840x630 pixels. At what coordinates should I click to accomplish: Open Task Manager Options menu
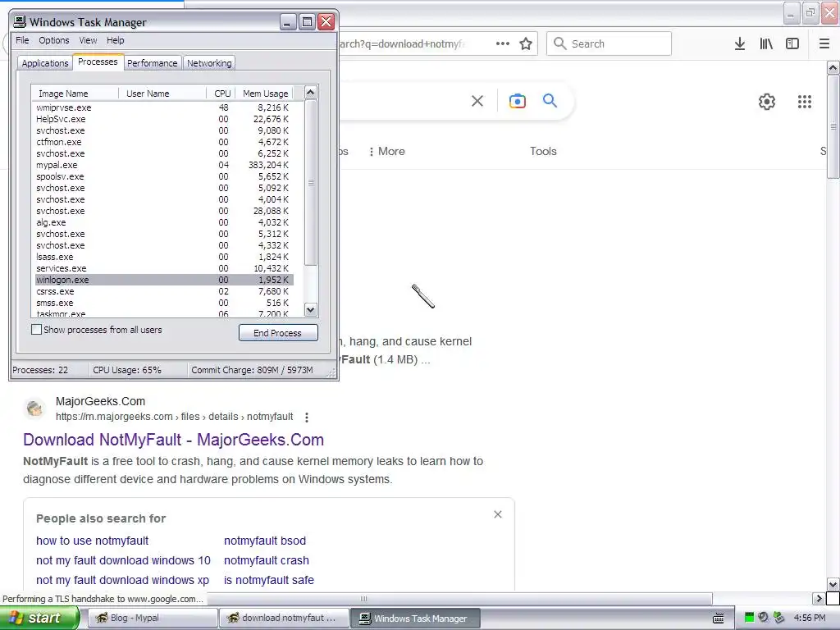[x=54, y=40]
